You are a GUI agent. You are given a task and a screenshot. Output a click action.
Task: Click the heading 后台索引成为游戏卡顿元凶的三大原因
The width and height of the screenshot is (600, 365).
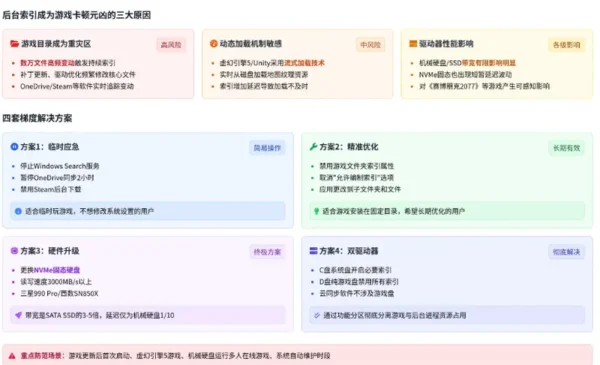pyautogui.click(x=77, y=15)
